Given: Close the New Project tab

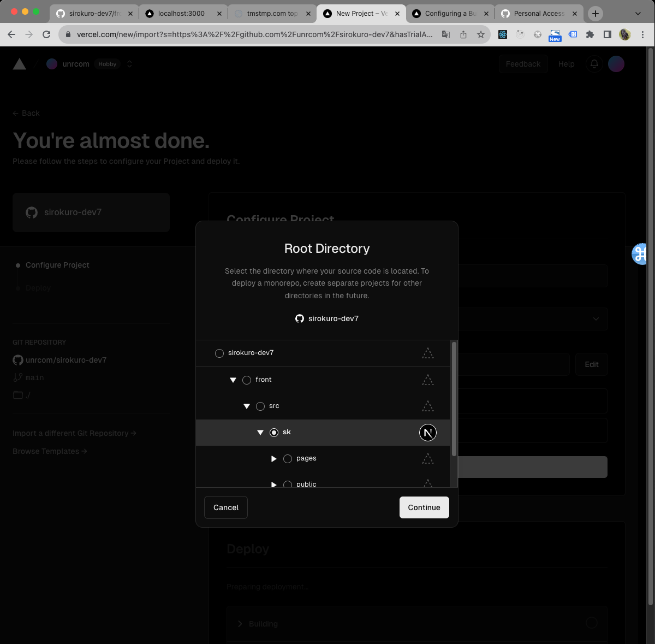Looking at the screenshot, I should [397, 14].
